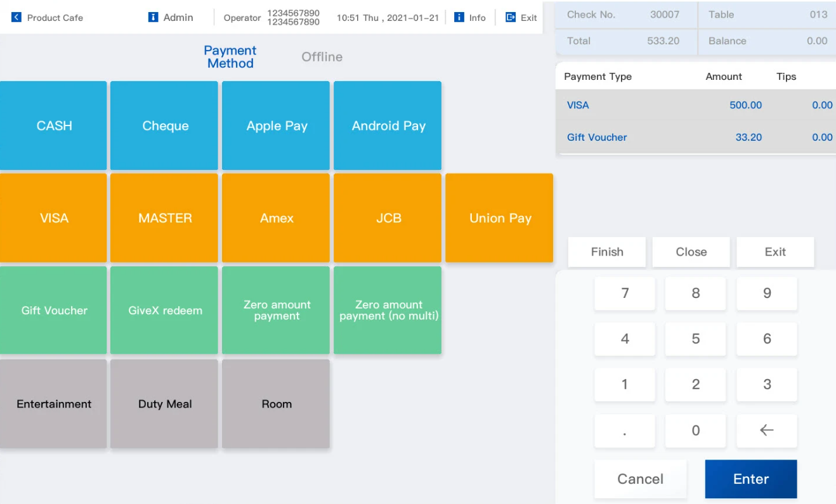
Task: Select the VISA payment tile
Action: click(53, 218)
